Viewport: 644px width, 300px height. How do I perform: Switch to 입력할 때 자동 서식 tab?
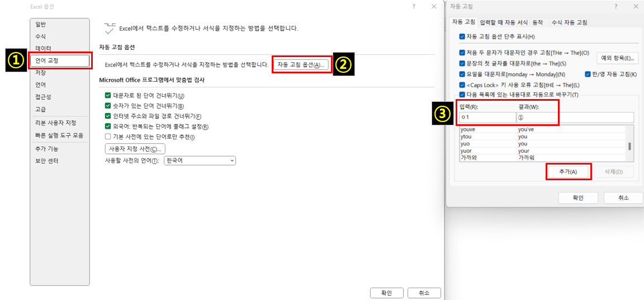coord(504,22)
